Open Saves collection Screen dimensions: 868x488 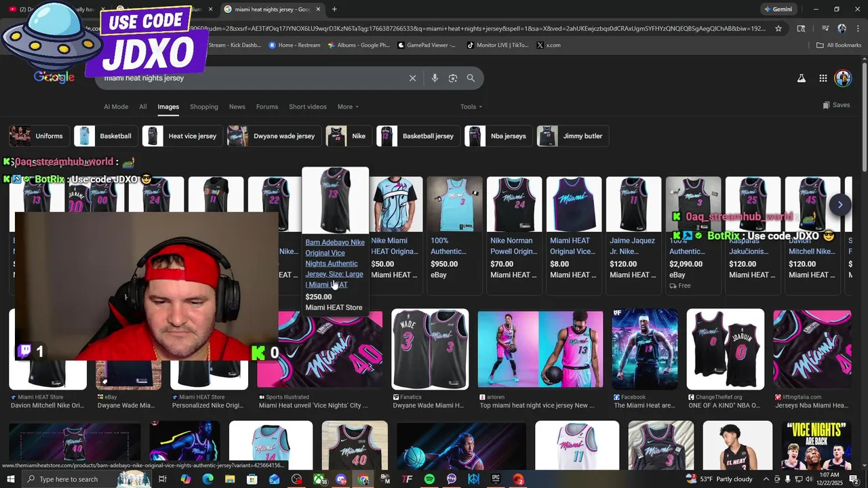[836, 105]
